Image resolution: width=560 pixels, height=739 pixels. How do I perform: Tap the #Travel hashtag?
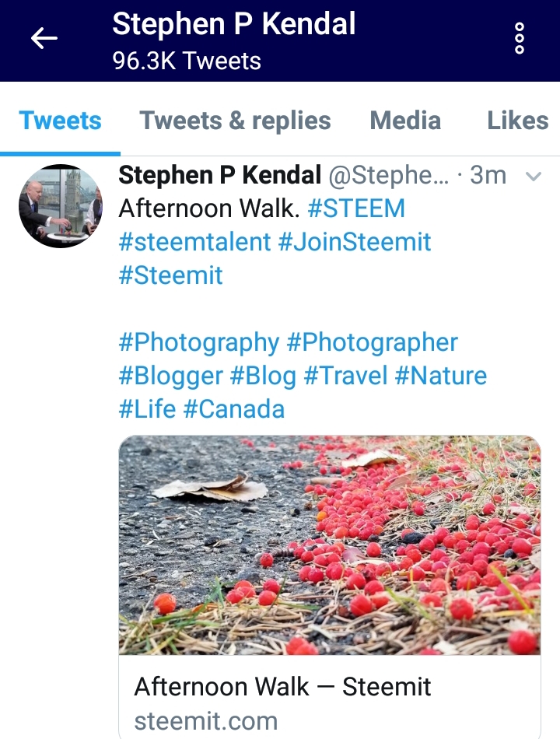click(x=345, y=376)
